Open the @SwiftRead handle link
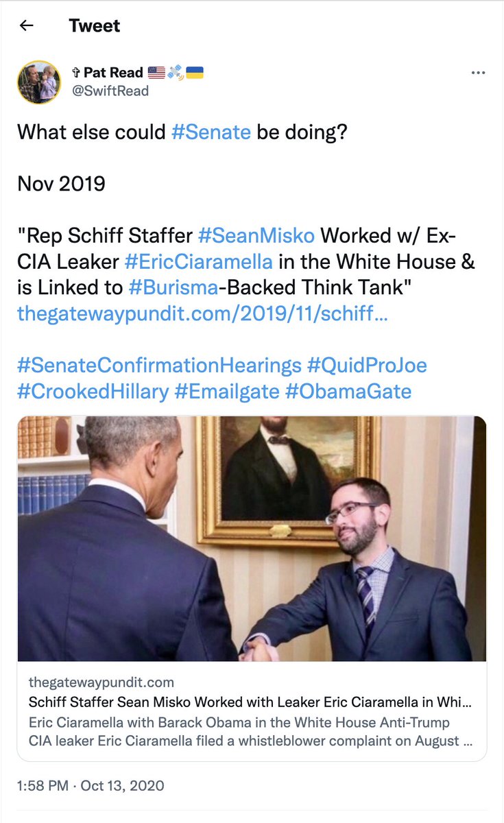Viewport: 504px width, 823px height. [116, 91]
